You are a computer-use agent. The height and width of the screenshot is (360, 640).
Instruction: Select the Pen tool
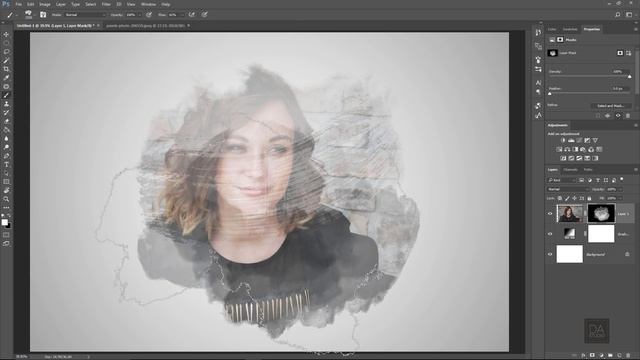point(6,156)
